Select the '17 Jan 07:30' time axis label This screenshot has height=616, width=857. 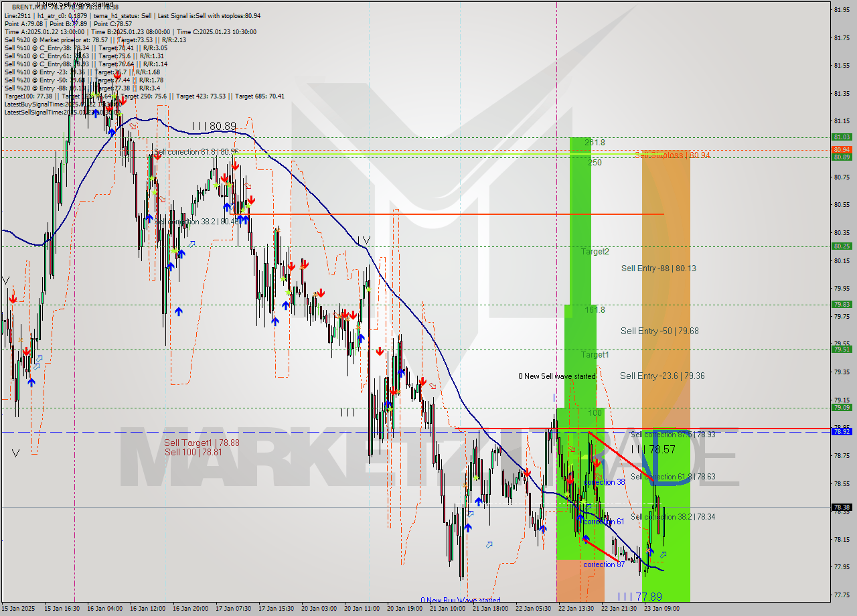[234, 609]
